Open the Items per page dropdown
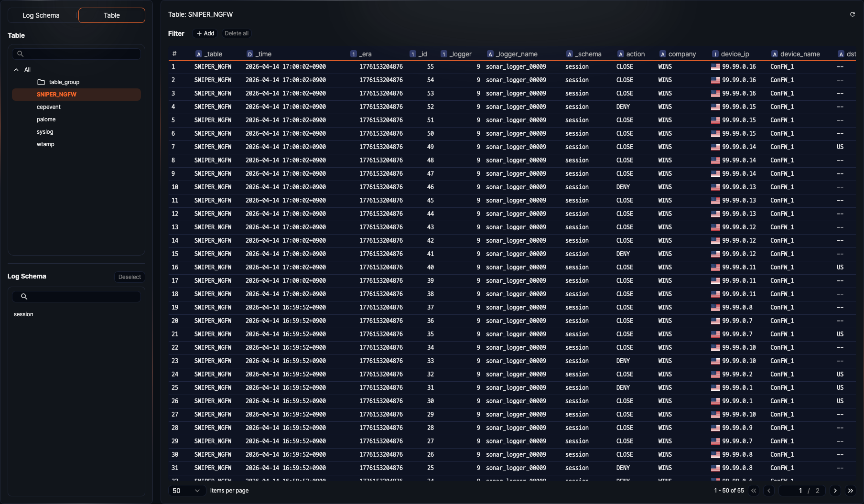864x504 pixels. [187, 491]
